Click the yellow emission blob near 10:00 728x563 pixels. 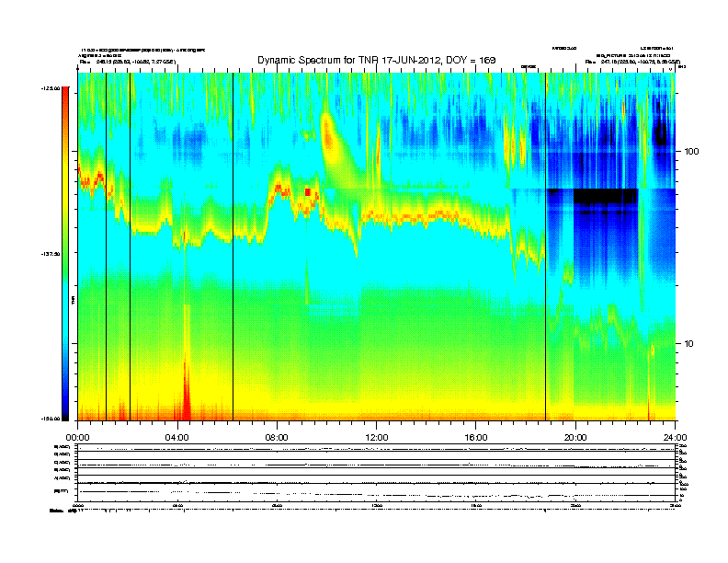tap(331, 135)
